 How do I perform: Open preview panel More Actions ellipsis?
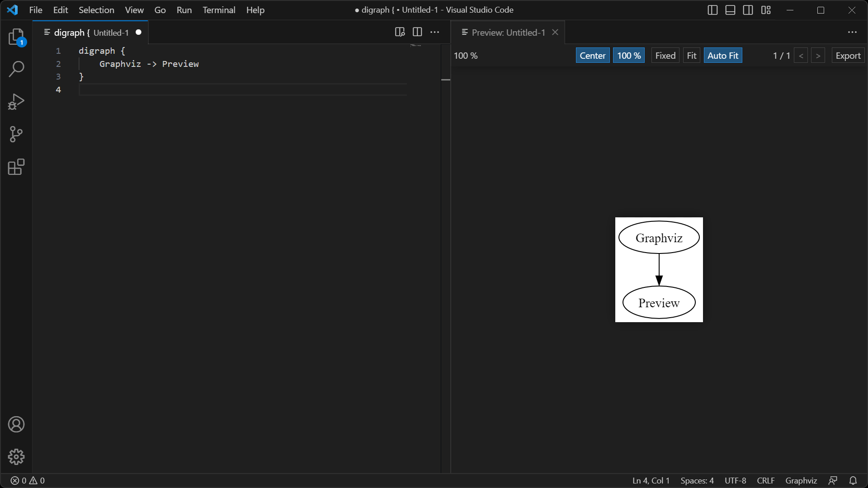(852, 32)
